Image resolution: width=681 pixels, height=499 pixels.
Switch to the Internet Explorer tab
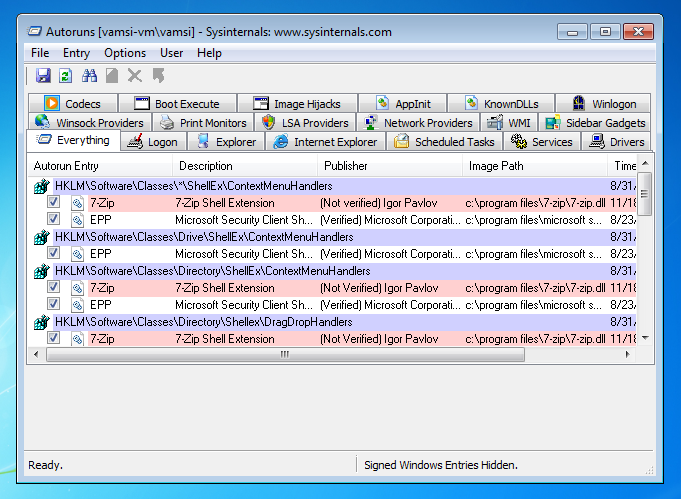tap(325, 142)
